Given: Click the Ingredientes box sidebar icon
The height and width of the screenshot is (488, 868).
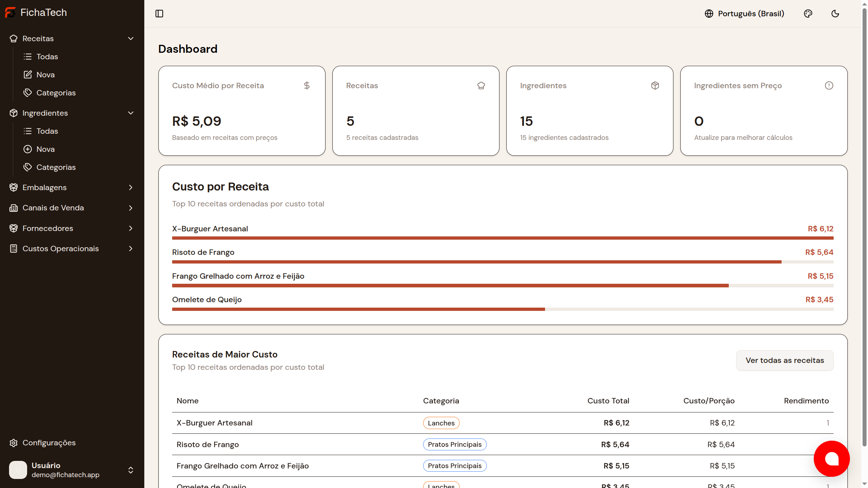Looking at the screenshot, I should (14, 113).
